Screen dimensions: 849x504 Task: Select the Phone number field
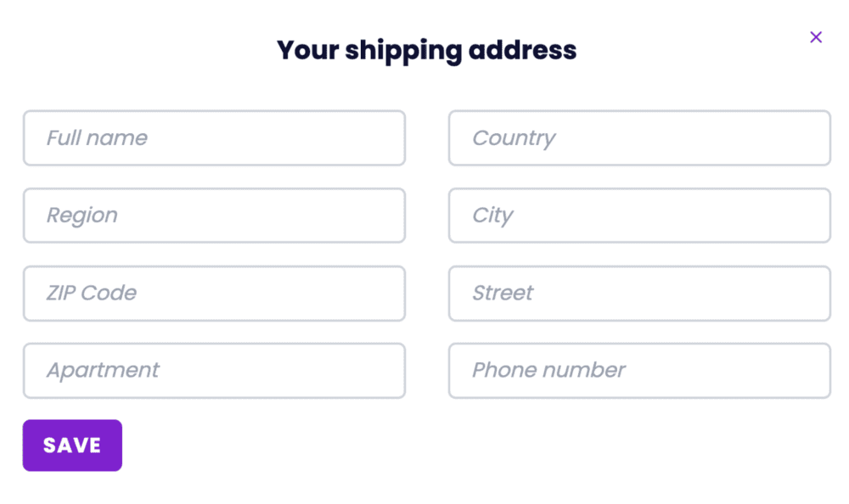[x=639, y=371]
